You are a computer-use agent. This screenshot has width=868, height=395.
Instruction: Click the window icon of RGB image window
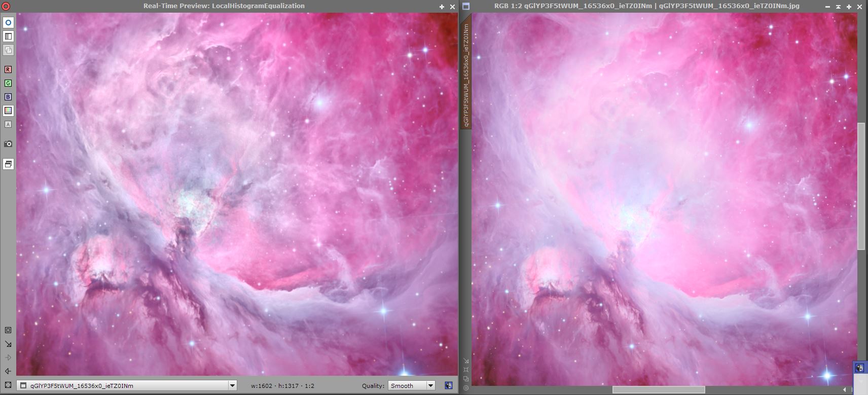click(466, 7)
